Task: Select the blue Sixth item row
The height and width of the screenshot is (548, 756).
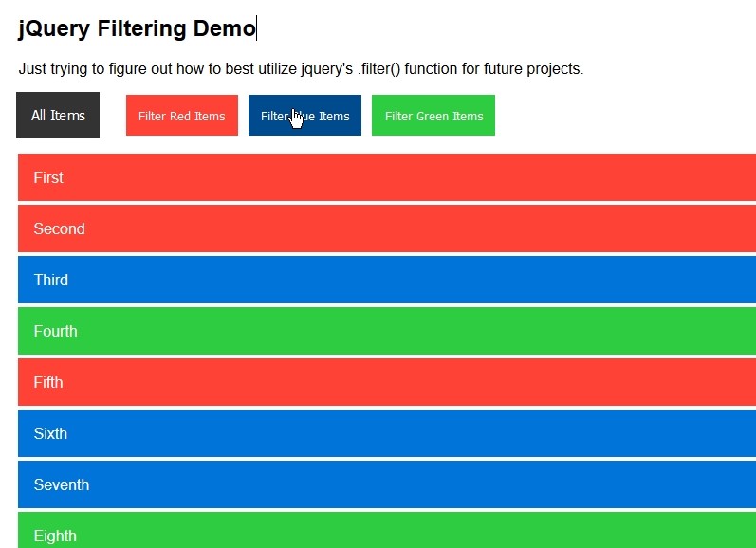Action: point(386,433)
